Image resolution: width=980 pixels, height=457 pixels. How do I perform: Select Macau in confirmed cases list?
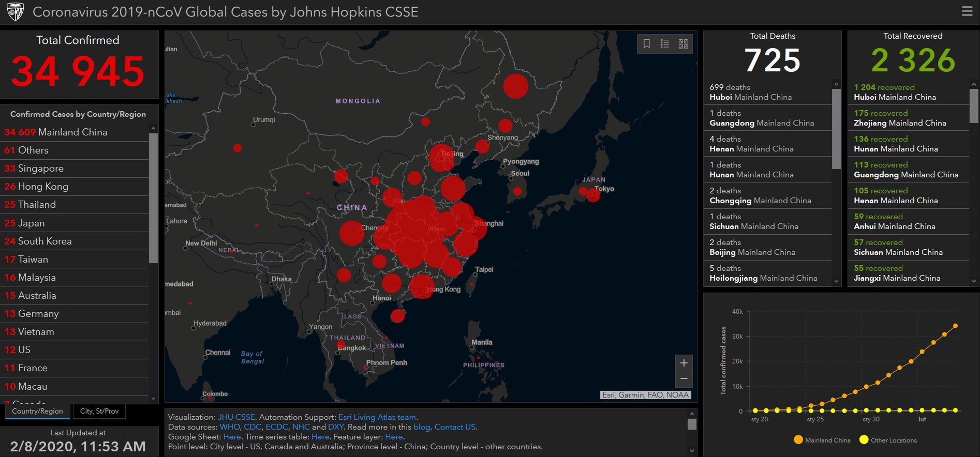click(x=75, y=387)
